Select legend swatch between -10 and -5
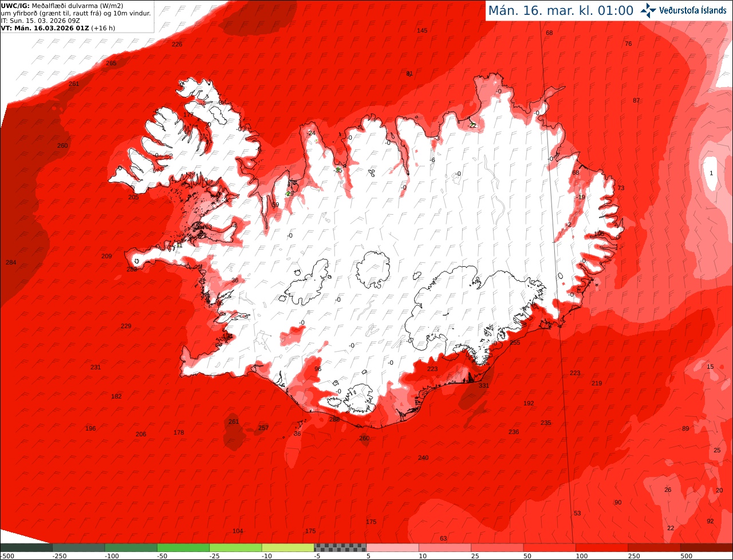This screenshot has width=733, height=560. [288, 547]
